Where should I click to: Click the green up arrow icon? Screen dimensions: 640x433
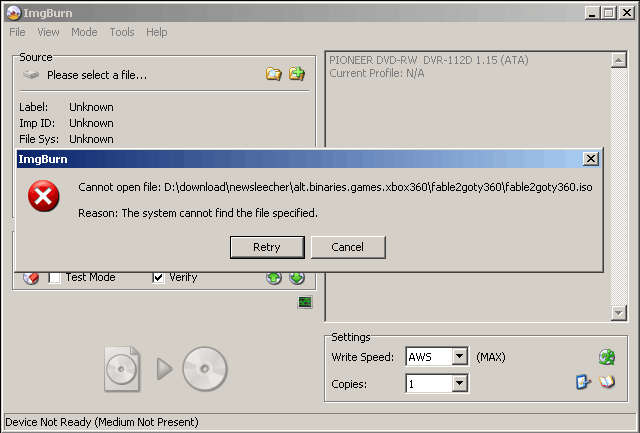point(274,278)
